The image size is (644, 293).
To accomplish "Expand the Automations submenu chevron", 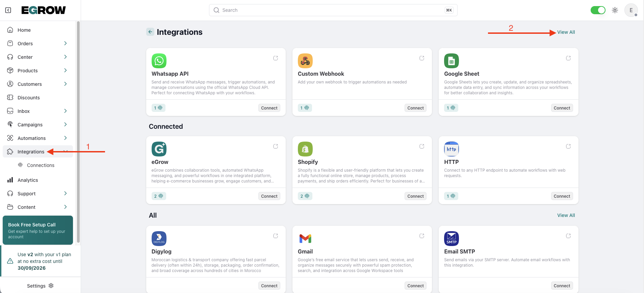I will click(65, 138).
